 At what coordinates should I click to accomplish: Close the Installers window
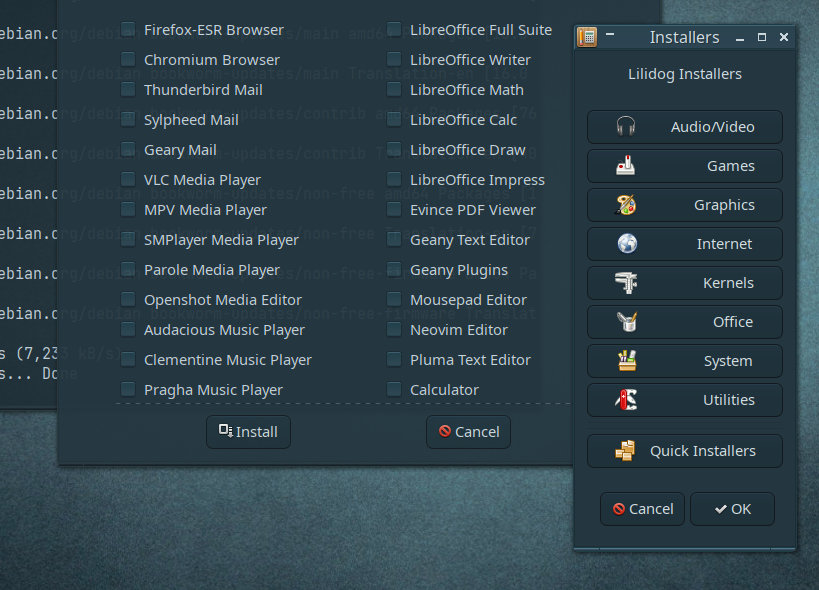click(x=783, y=37)
